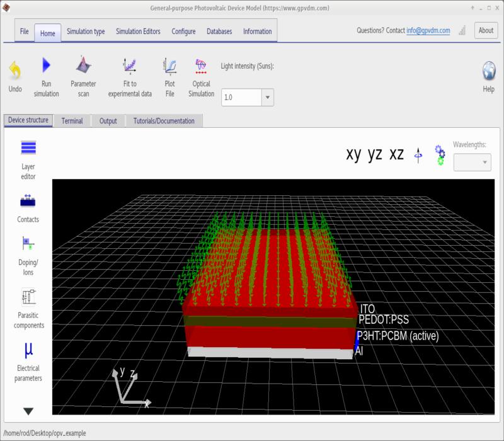This screenshot has width=504, height=441.
Task: Click the signal strength bars icon
Action: 462,30
